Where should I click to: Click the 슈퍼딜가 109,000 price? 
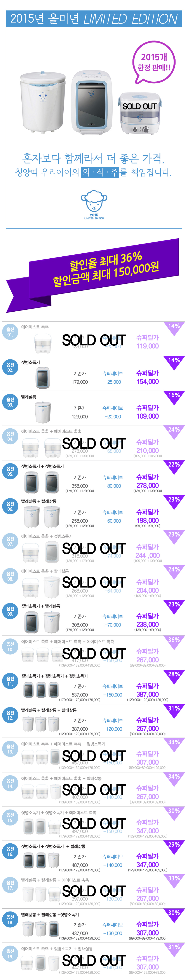click(147, 412)
